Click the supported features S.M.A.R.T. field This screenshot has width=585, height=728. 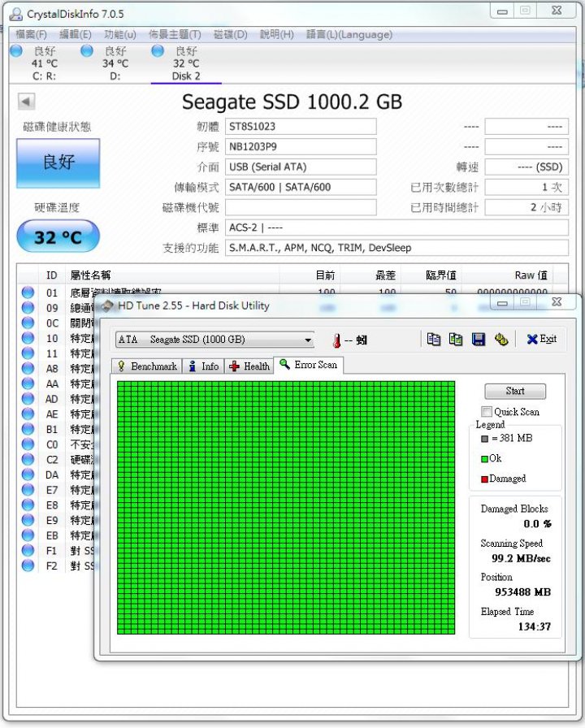[x=397, y=248]
